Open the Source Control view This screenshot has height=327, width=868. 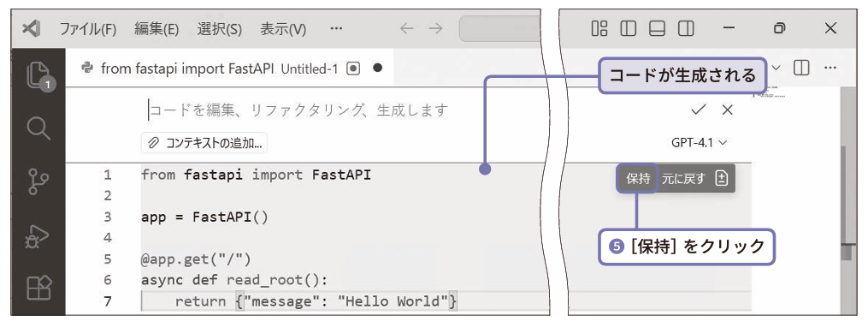[x=38, y=181]
